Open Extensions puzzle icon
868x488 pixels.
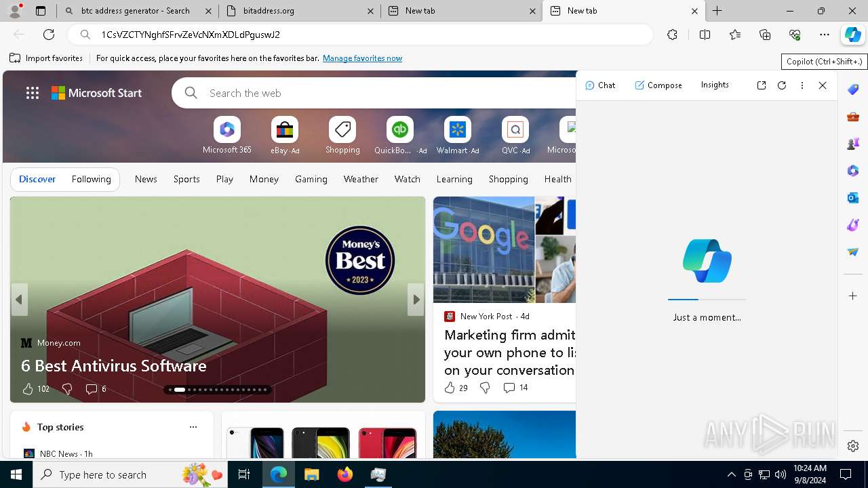(672, 35)
